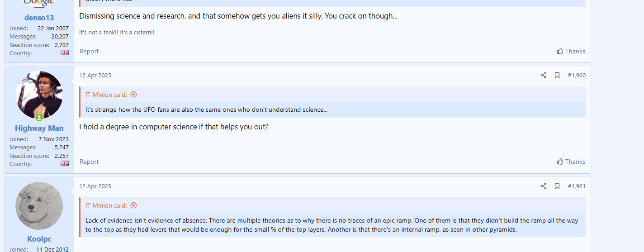Jump to quoted IT Minion post in Koolpc's reply
Screen dimensions: 644x252
133,205
